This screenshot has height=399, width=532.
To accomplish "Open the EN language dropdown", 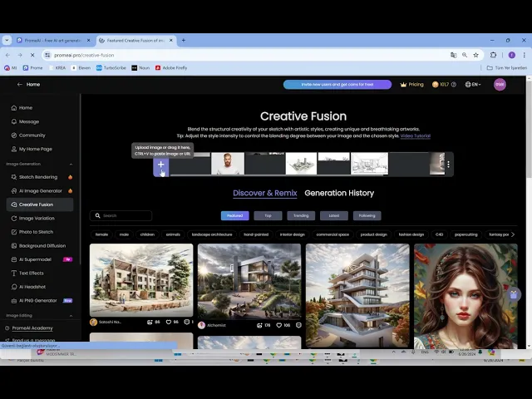I will [x=473, y=85].
